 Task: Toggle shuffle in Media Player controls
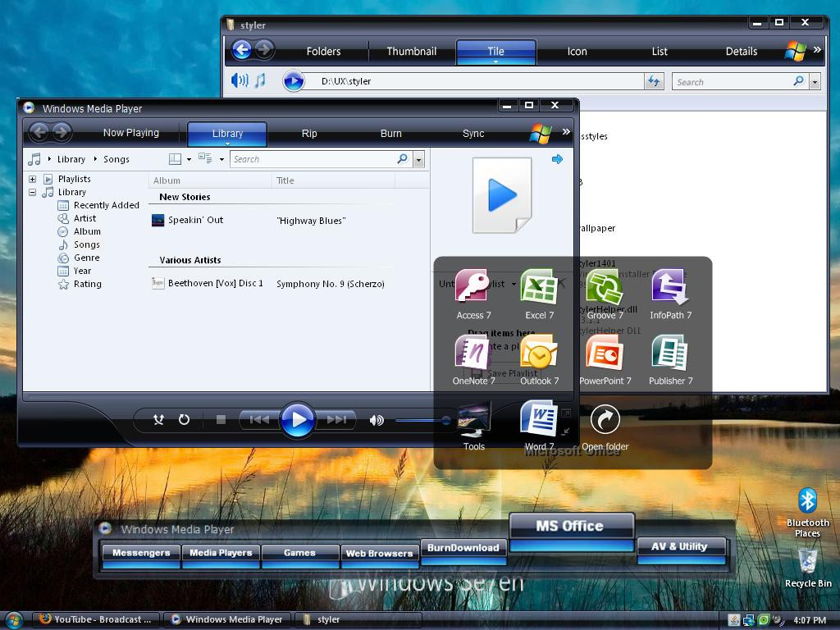pyautogui.click(x=158, y=419)
